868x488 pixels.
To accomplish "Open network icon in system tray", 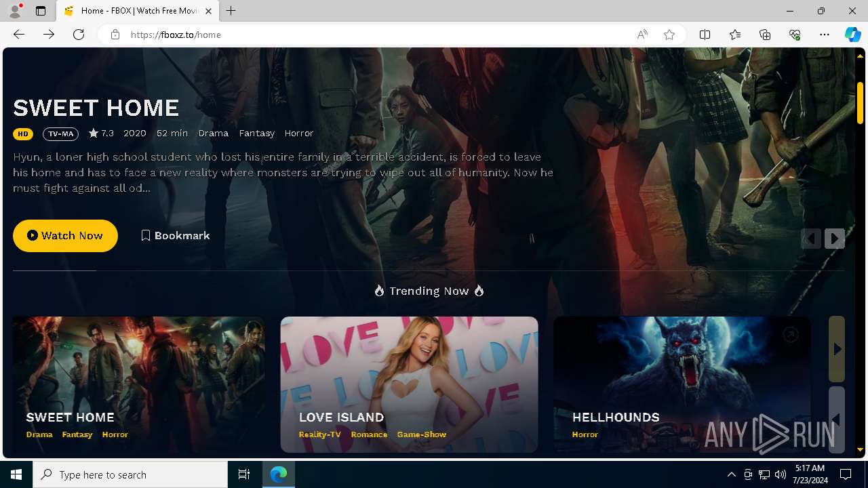I will (764, 474).
